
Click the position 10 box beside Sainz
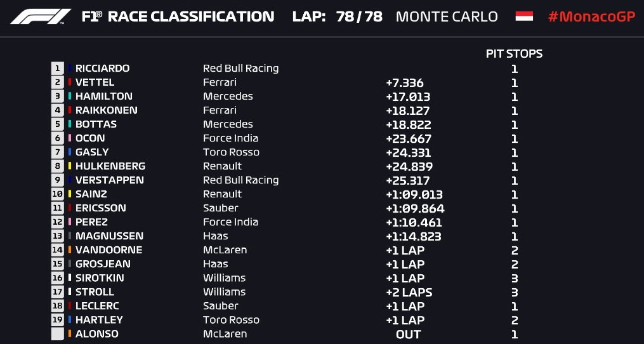[x=58, y=194]
